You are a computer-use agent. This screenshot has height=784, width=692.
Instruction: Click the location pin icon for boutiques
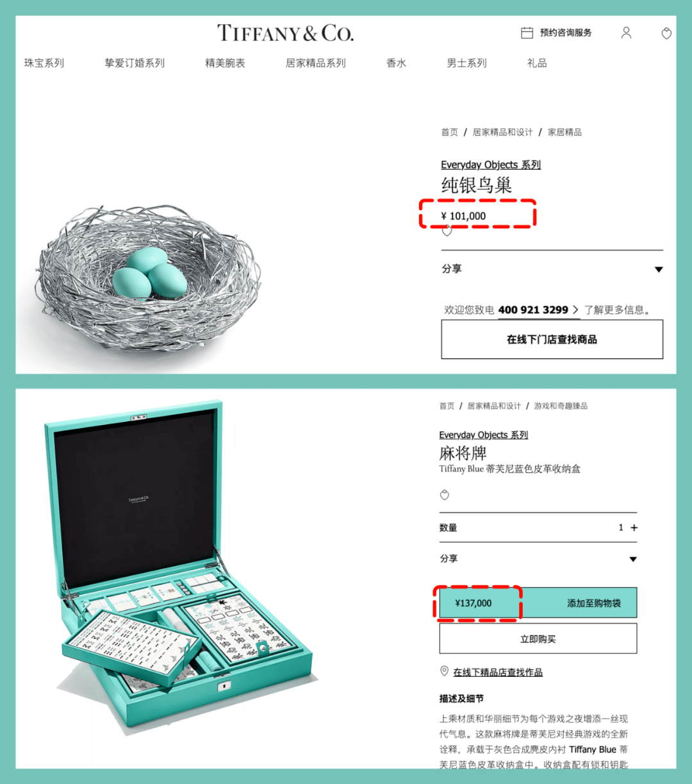pos(444,671)
